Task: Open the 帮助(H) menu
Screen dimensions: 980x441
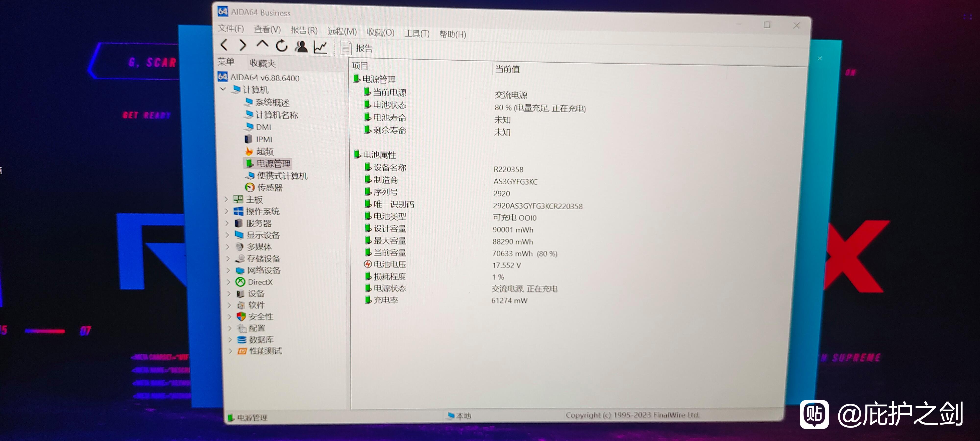Action: click(453, 35)
